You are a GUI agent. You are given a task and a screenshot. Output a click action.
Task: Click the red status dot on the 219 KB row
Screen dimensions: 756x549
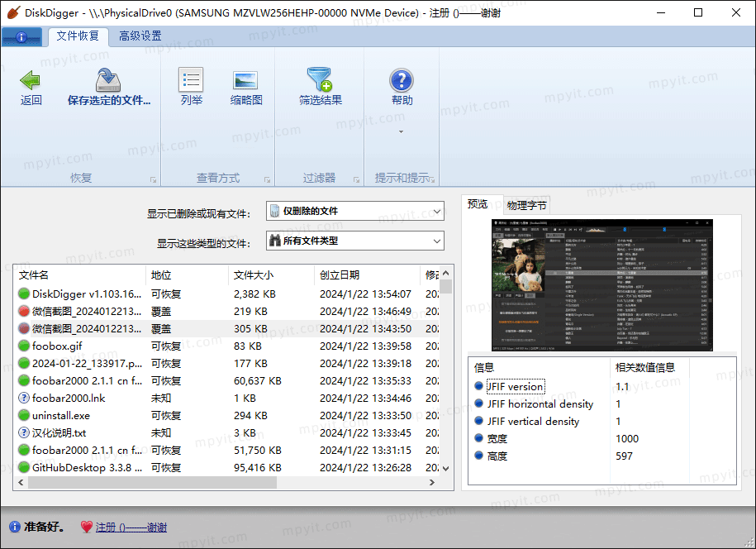pos(24,311)
